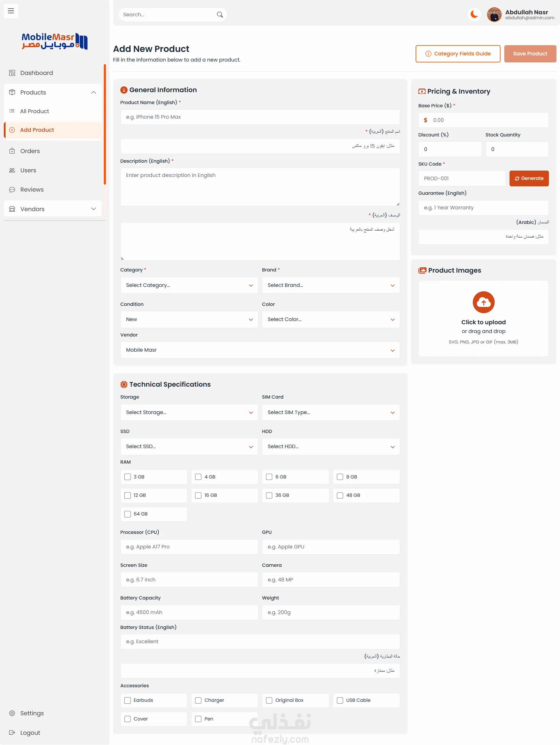Open user avatar profile picture
Screen dimensions: 560x745
tap(494, 15)
